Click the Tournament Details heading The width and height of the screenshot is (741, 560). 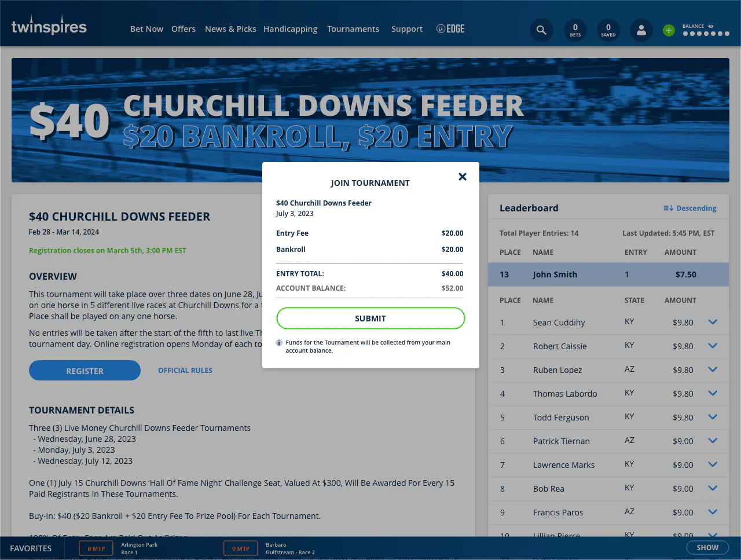[82, 410]
